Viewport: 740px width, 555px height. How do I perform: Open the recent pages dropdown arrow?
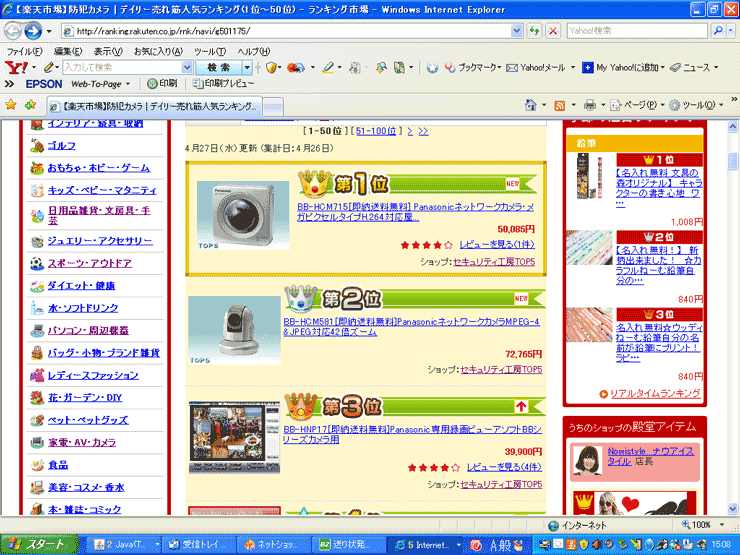pos(49,32)
